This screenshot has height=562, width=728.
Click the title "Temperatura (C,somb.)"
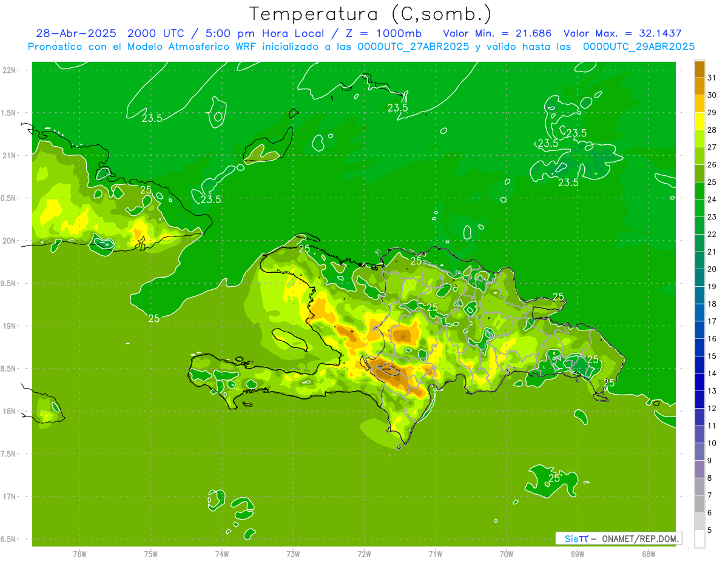click(371, 13)
